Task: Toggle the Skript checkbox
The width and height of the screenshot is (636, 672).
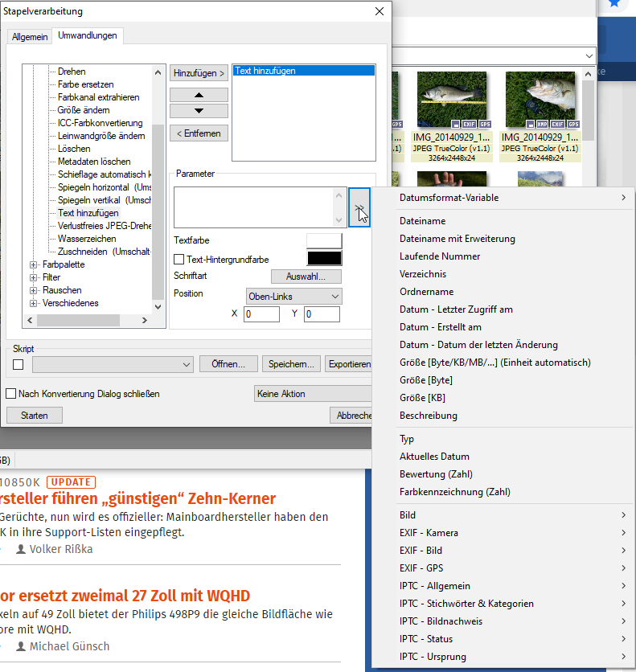Action: point(18,364)
